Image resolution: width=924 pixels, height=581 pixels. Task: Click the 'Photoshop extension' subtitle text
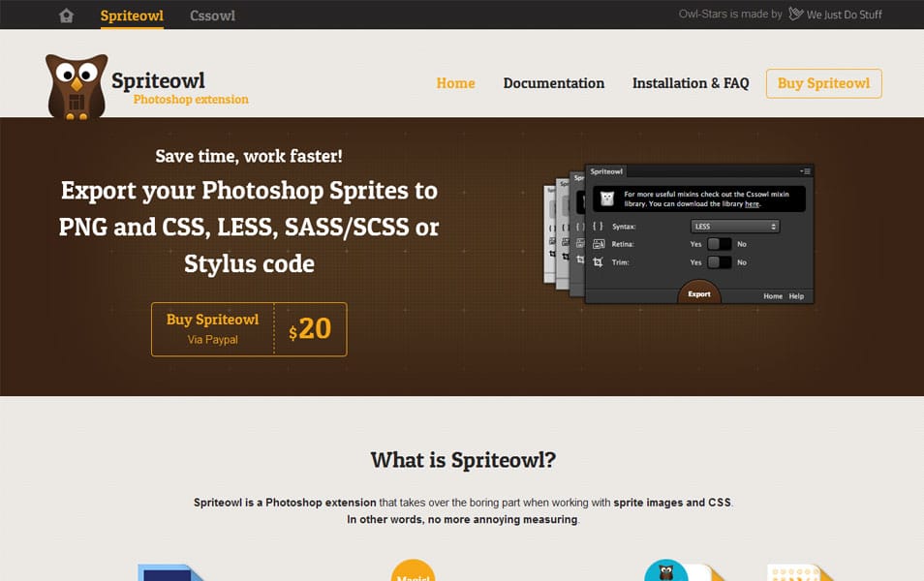pos(191,100)
